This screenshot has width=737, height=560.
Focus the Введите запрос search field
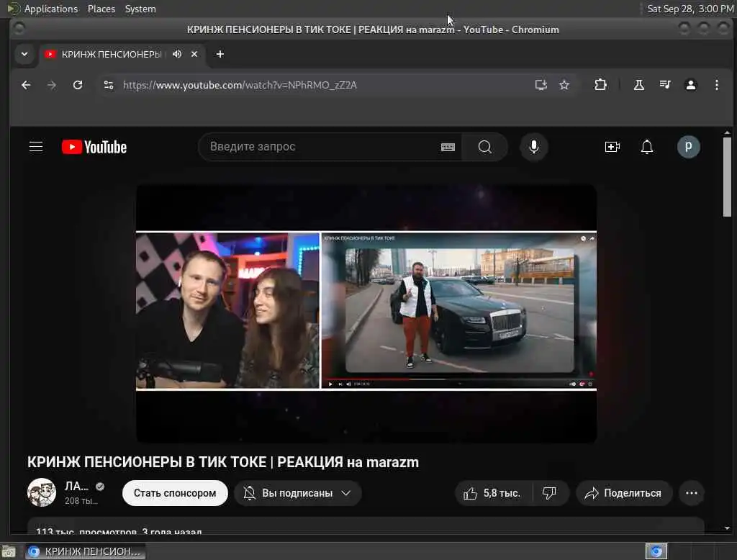[323, 147]
